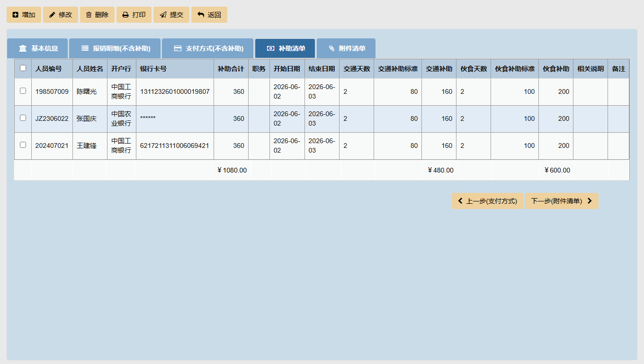Click employee number JZ2306022
Viewport: 644px width, 364px height.
click(x=52, y=118)
